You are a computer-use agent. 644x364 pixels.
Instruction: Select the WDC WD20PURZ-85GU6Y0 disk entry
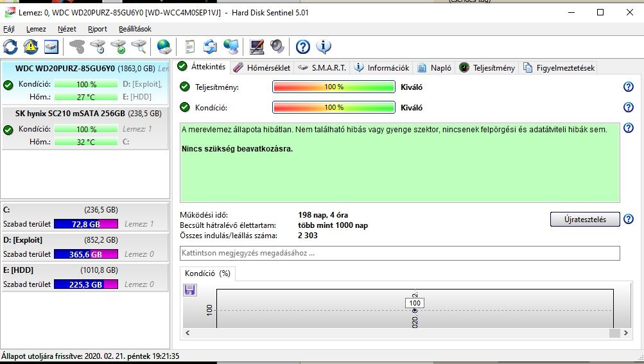(x=85, y=83)
